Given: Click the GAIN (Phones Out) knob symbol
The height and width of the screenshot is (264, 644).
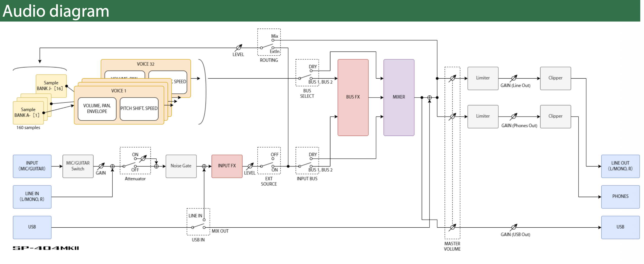Looking at the screenshot, I should [x=513, y=116].
